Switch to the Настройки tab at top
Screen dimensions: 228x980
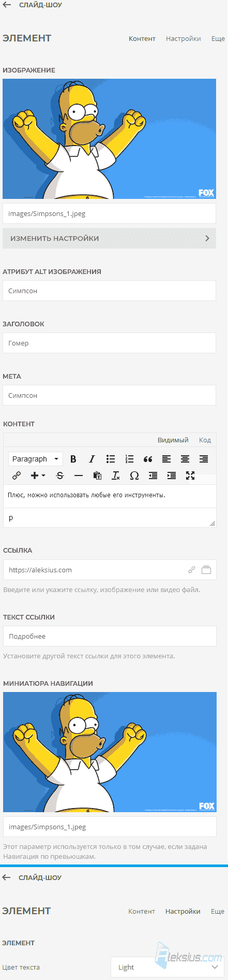pos(184,39)
